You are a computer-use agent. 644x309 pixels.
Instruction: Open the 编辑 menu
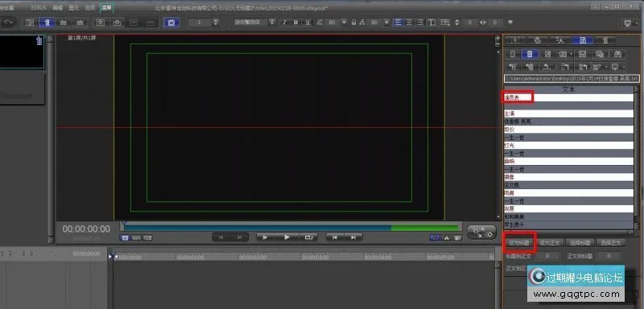coord(57,8)
